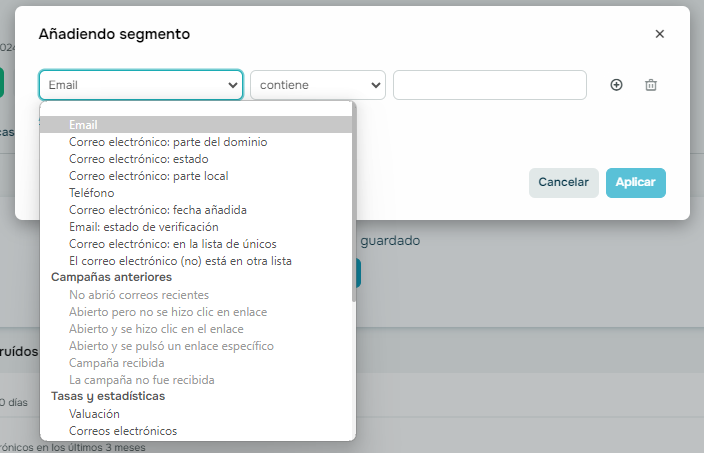The image size is (704, 453).
Task: Click La campaña no fue recibida option
Action: (196, 380)
